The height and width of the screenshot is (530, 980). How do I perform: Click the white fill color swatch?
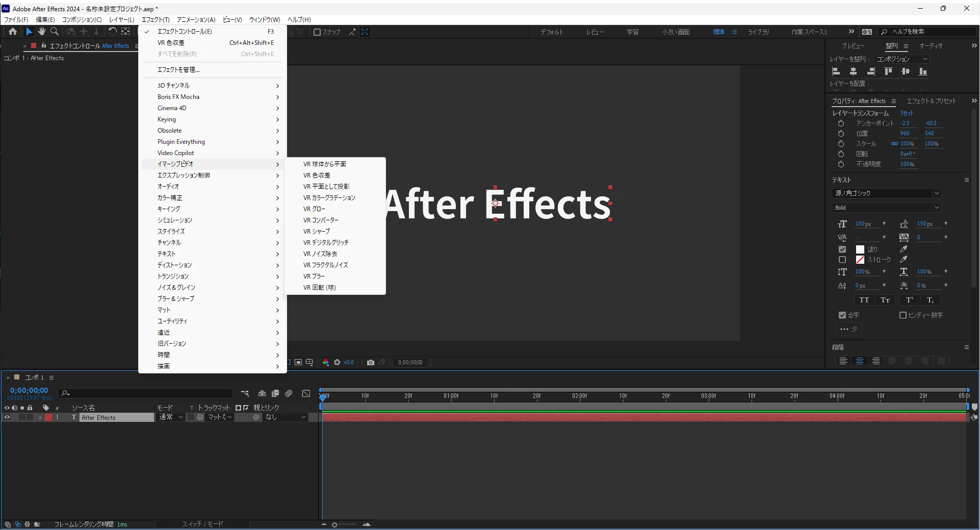860,249
